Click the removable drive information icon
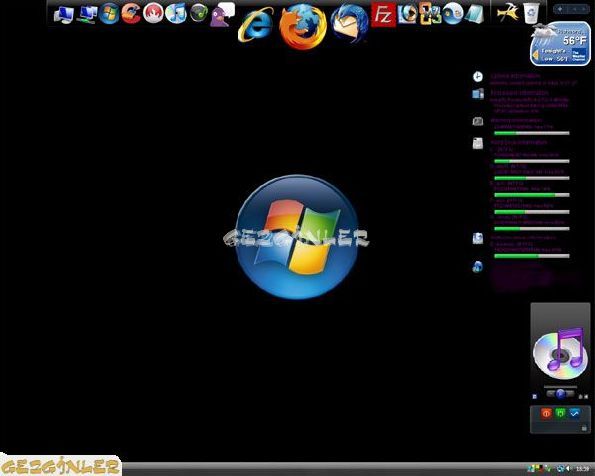 coord(478,238)
